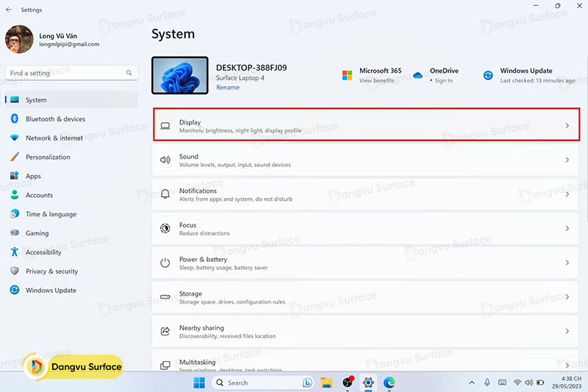
Task: Click the Gaming controller icon in sidebar
Action: click(x=14, y=233)
